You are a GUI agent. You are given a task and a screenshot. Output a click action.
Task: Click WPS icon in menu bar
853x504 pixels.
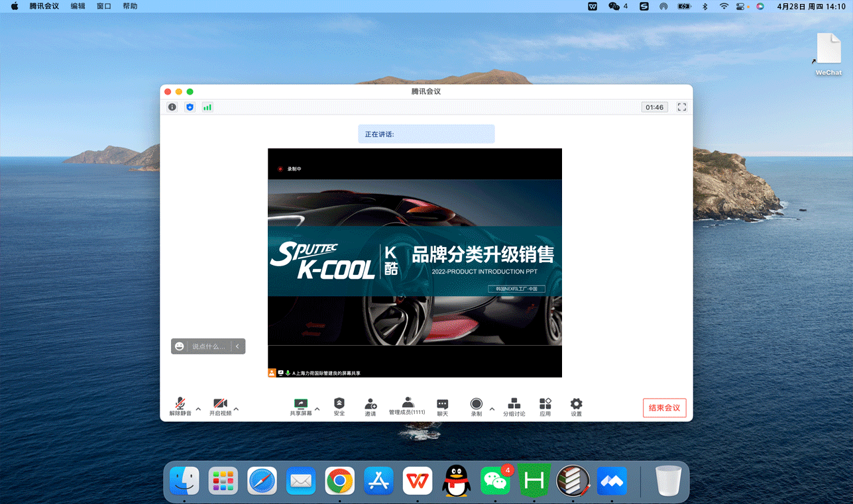(593, 6)
